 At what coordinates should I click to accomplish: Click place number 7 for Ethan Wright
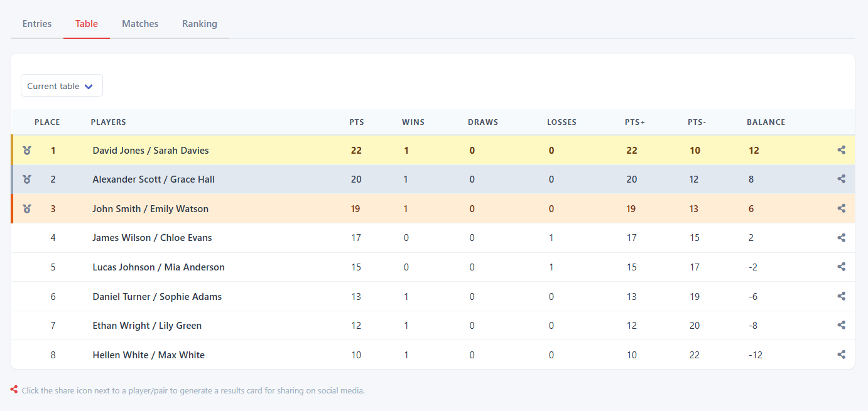tap(53, 326)
